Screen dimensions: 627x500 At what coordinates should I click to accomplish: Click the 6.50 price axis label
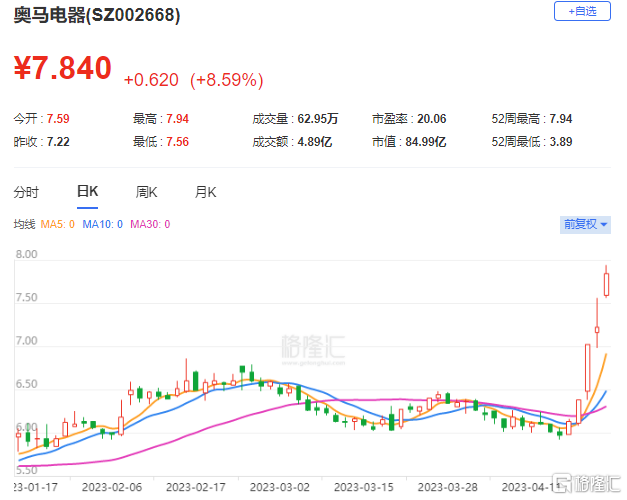tap(26, 384)
